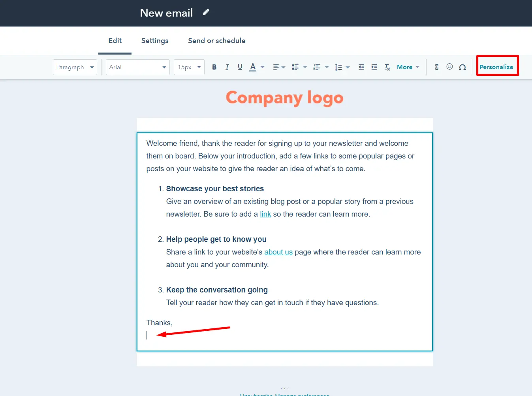Click the Personalize button
532x396 pixels.
497,66
